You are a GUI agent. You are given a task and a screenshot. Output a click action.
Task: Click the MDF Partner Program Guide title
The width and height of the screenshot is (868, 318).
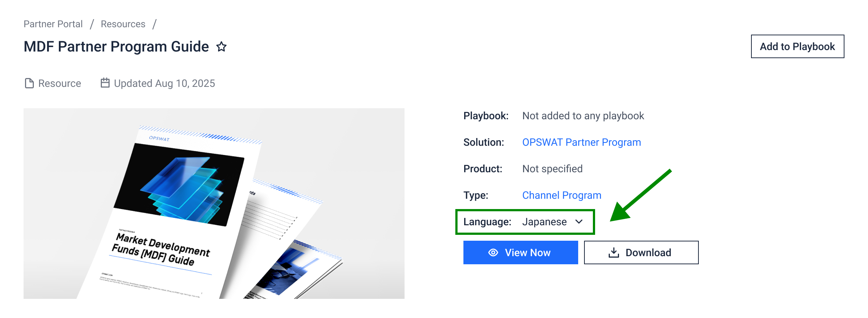point(116,47)
